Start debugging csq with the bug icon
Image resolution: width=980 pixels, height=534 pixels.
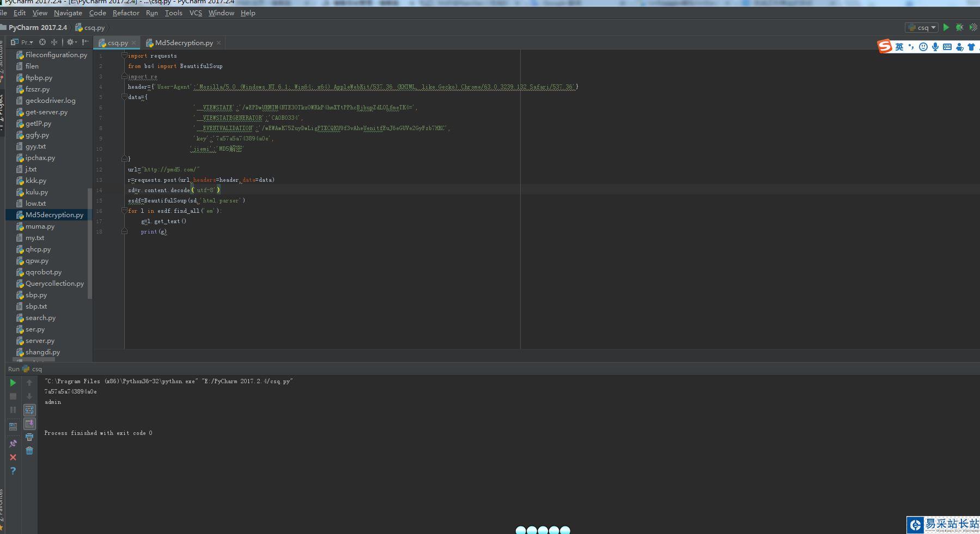click(959, 27)
